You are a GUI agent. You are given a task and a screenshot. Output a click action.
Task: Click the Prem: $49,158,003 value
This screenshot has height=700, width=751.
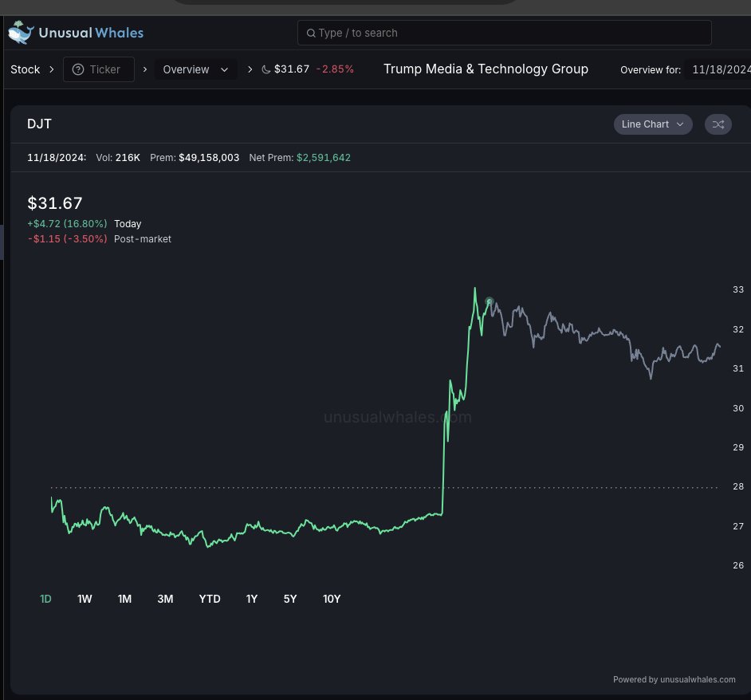tap(195, 158)
